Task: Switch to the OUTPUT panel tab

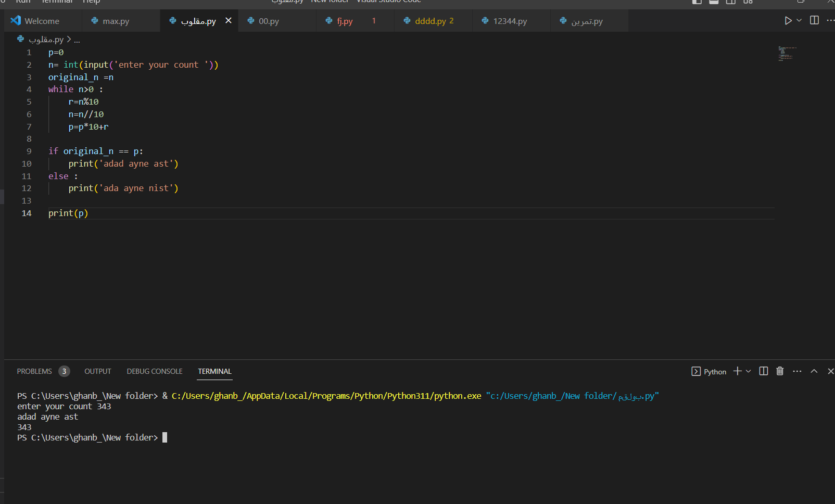Action: [98, 371]
